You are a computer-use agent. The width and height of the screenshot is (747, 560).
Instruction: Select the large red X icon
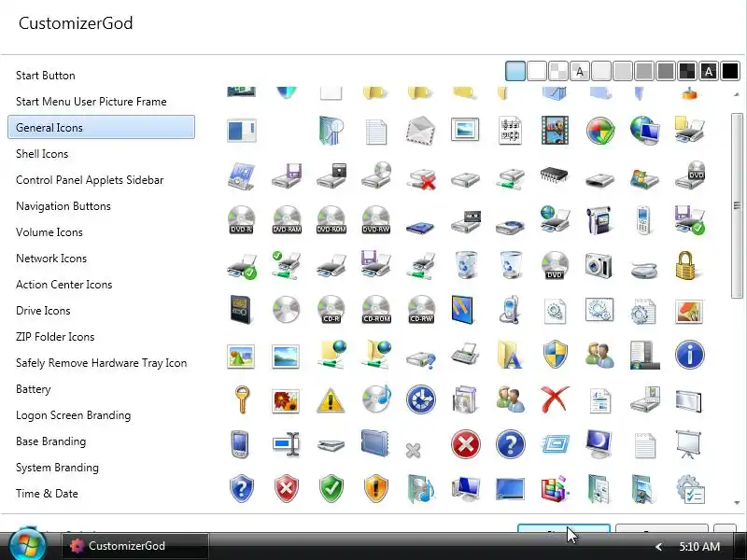[x=555, y=399]
